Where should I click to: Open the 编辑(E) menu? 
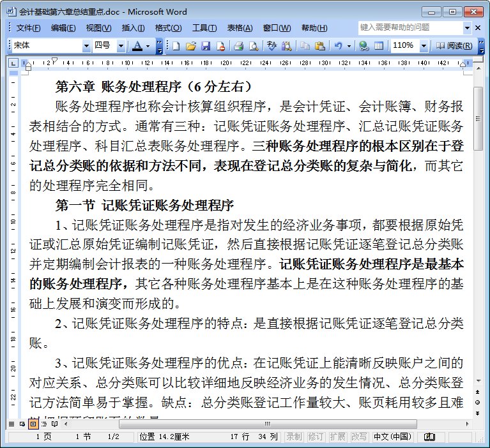tap(63, 28)
